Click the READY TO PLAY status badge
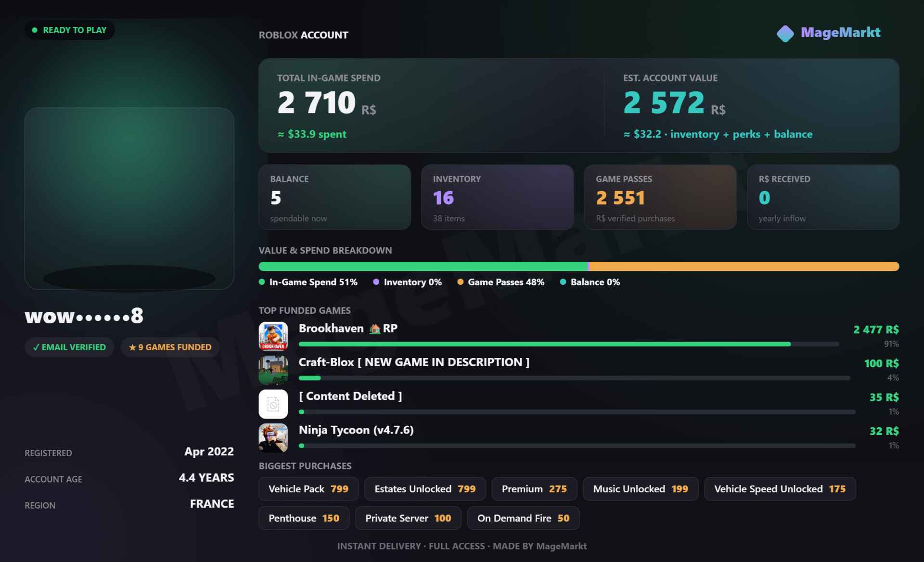924x562 pixels. [x=70, y=30]
